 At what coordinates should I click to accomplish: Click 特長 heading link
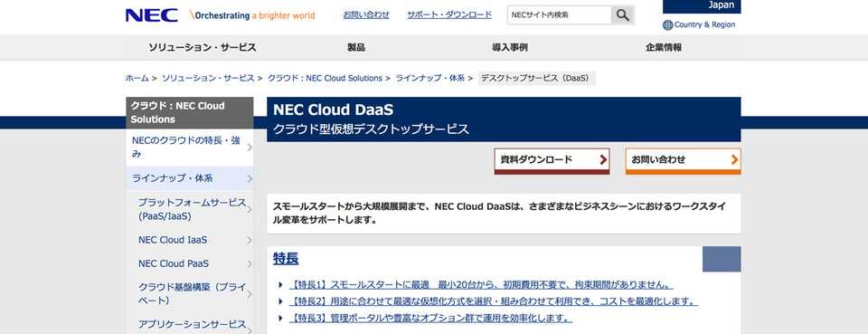tap(286, 259)
